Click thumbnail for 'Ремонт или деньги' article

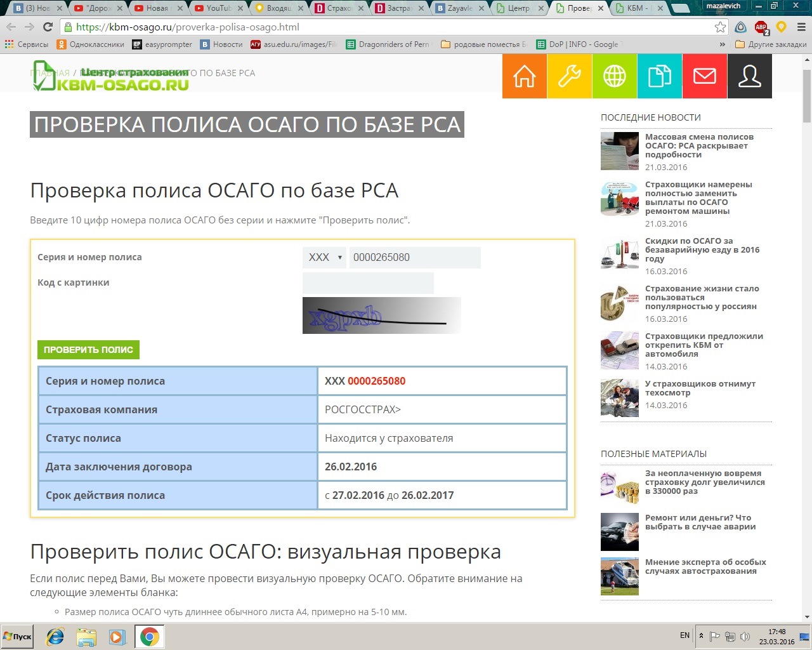(620, 532)
